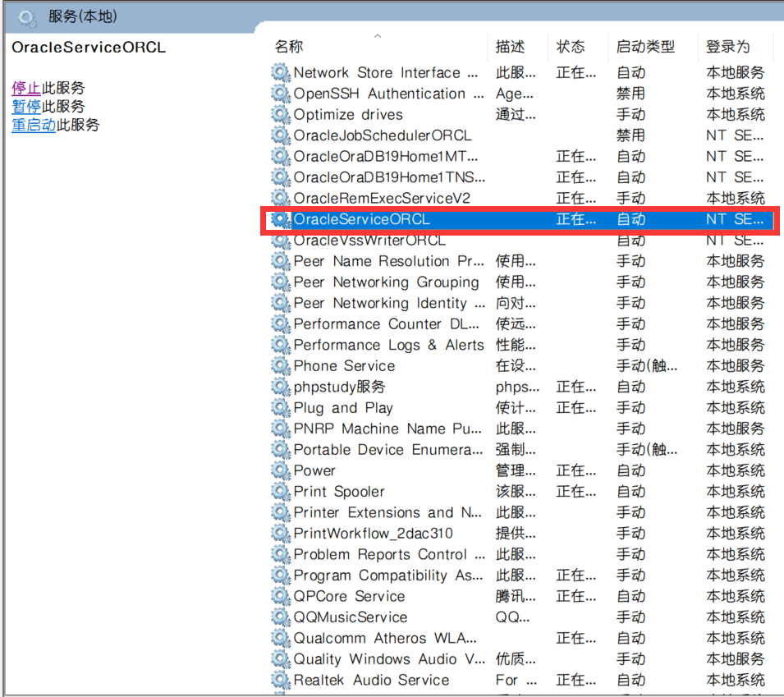Viewport: 784px width, 697px height.
Task: Select the Print Spooler service name
Action: click(339, 492)
